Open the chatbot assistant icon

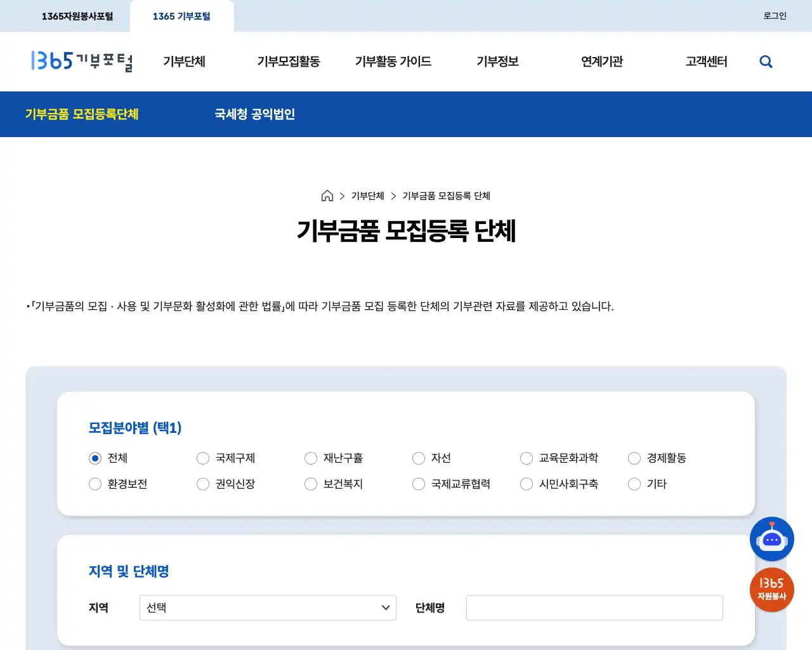772,539
